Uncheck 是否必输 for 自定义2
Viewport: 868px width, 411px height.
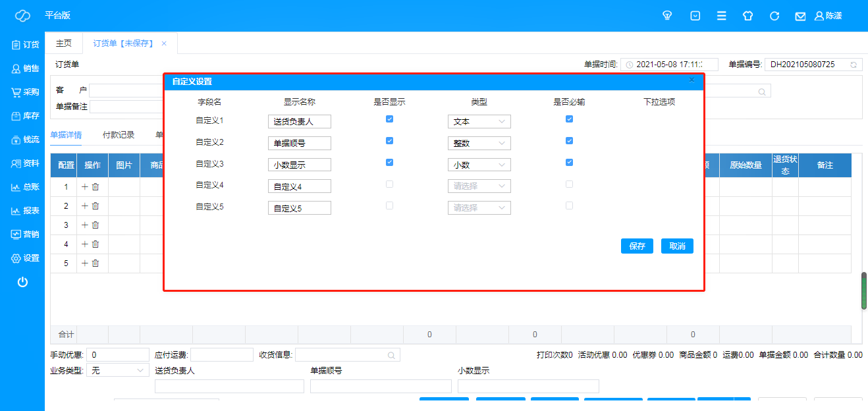[x=570, y=141]
